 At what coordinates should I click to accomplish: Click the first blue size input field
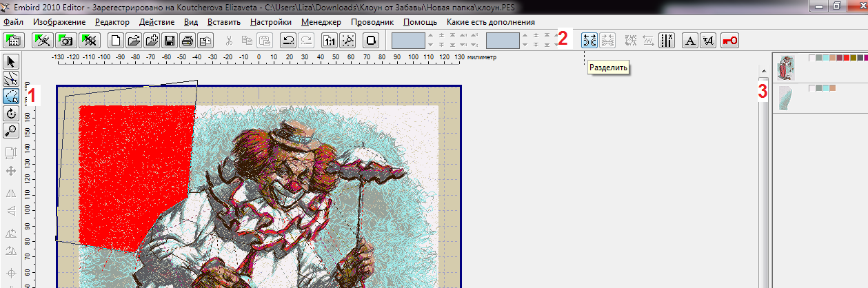[x=407, y=40]
